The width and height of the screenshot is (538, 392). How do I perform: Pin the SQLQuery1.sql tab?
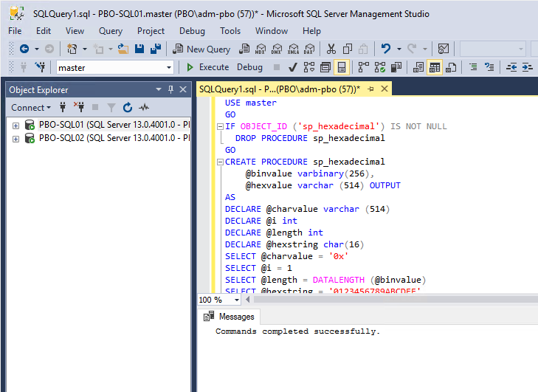(x=370, y=89)
